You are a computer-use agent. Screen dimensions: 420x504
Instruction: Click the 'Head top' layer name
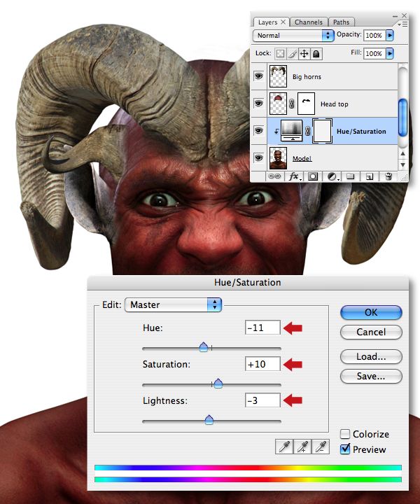[x=334, y=104]
